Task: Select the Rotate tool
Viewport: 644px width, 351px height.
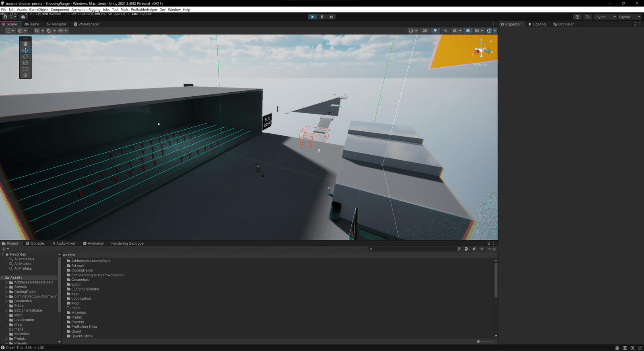Action: (25, 56)
